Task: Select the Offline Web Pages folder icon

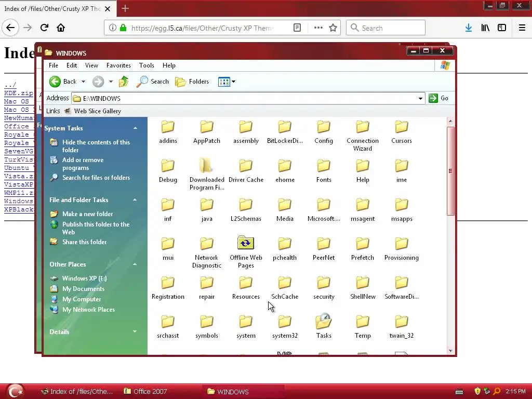Action: pyautogui.click(x=246, y=243)
